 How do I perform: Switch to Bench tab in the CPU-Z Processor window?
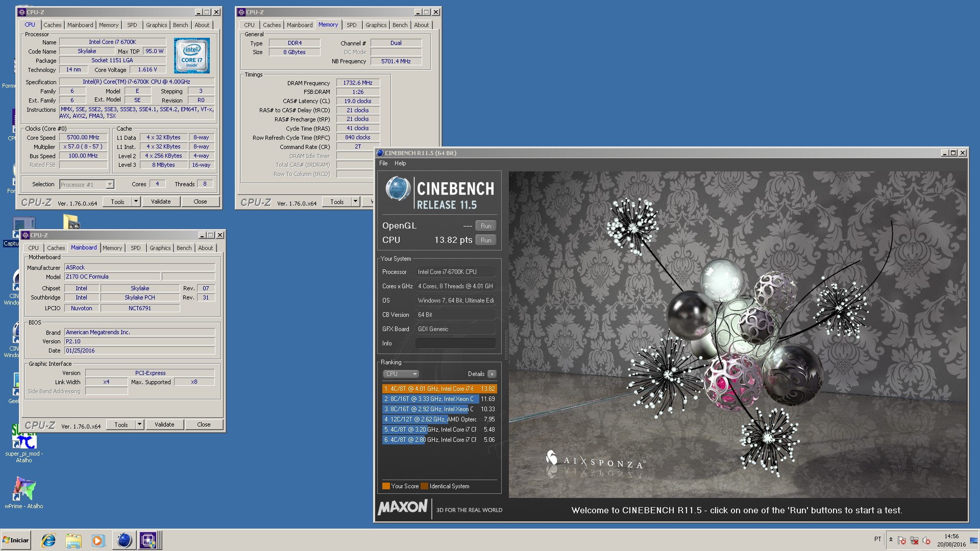(180, 25)
